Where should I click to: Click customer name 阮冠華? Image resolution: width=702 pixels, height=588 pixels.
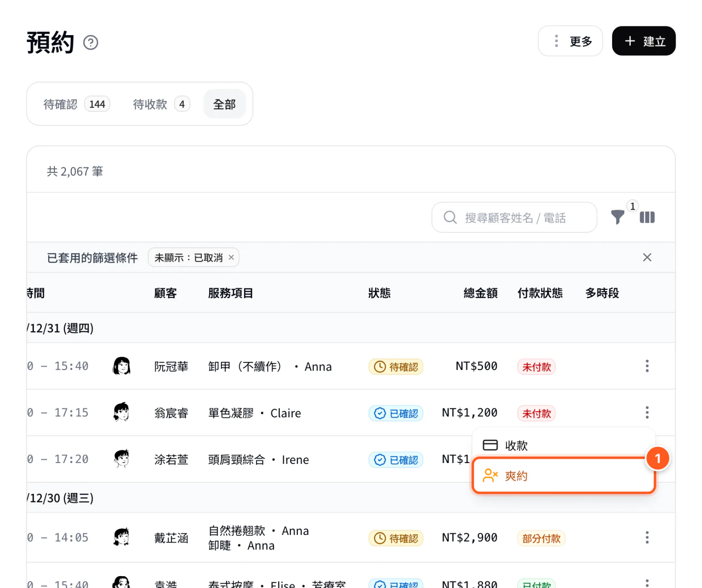(171, 367)
